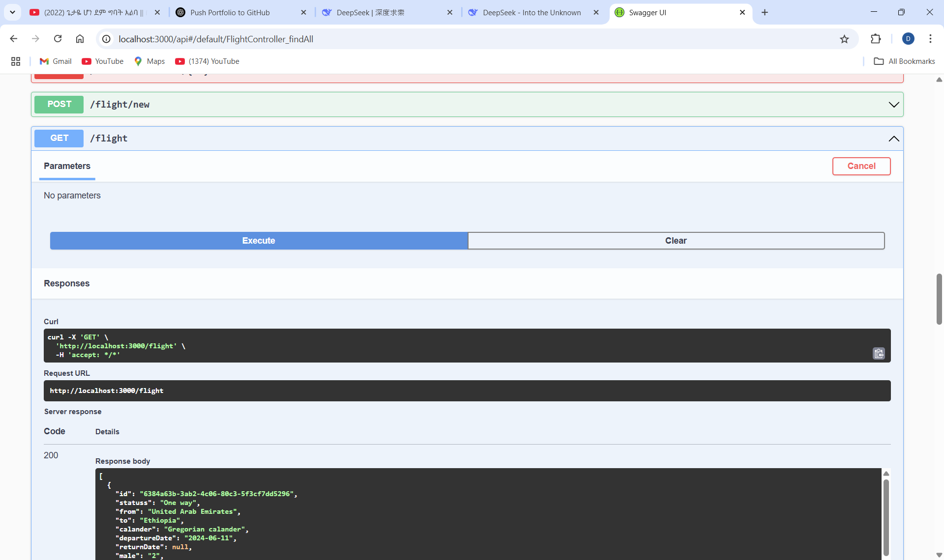944x560 pixels.
Task: Close the Swagger UI tab
Action: coord(742,12)
